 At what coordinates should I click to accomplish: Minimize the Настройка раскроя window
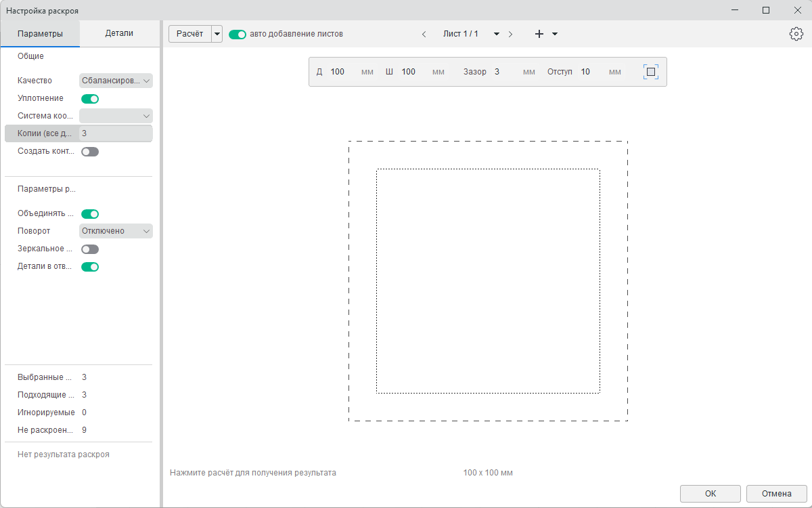click(x=736, y=10)
